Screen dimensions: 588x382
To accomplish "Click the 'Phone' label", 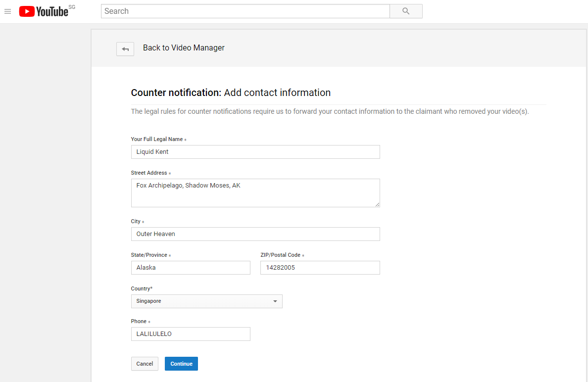I will point(139,321).
